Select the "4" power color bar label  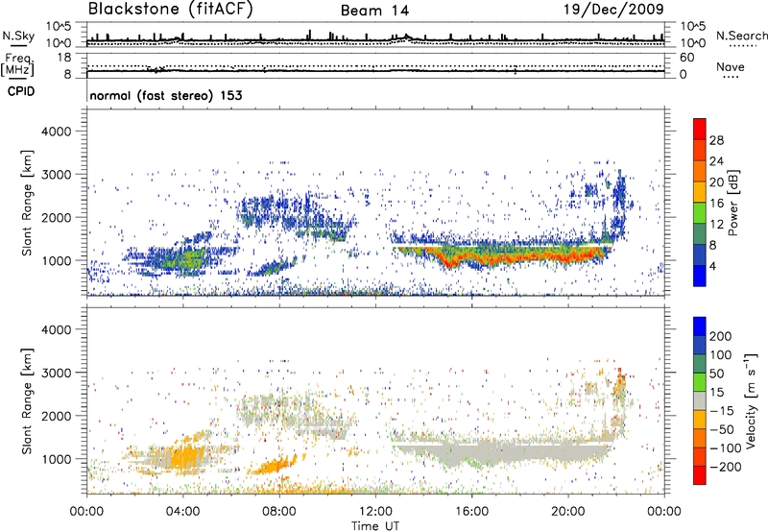click(713, 266)
